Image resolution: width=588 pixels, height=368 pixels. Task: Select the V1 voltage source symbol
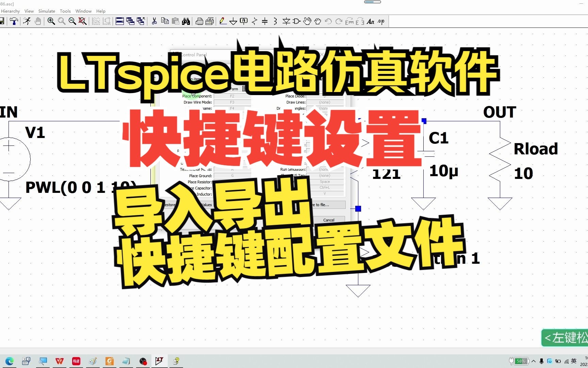(10, 159)
